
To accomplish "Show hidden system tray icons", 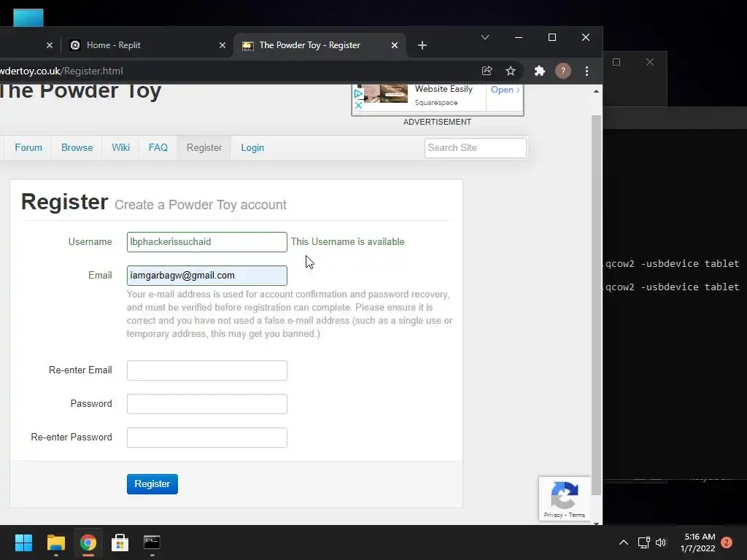I will point(623,542).
